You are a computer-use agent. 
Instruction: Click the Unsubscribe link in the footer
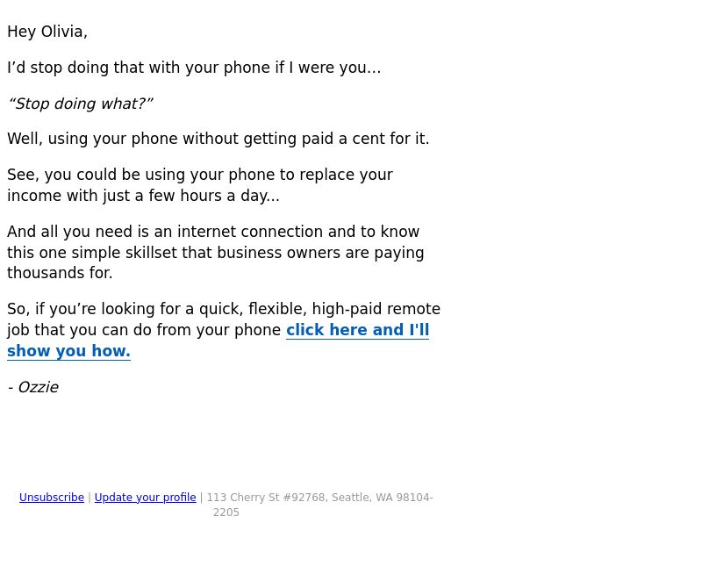[52, 498]
